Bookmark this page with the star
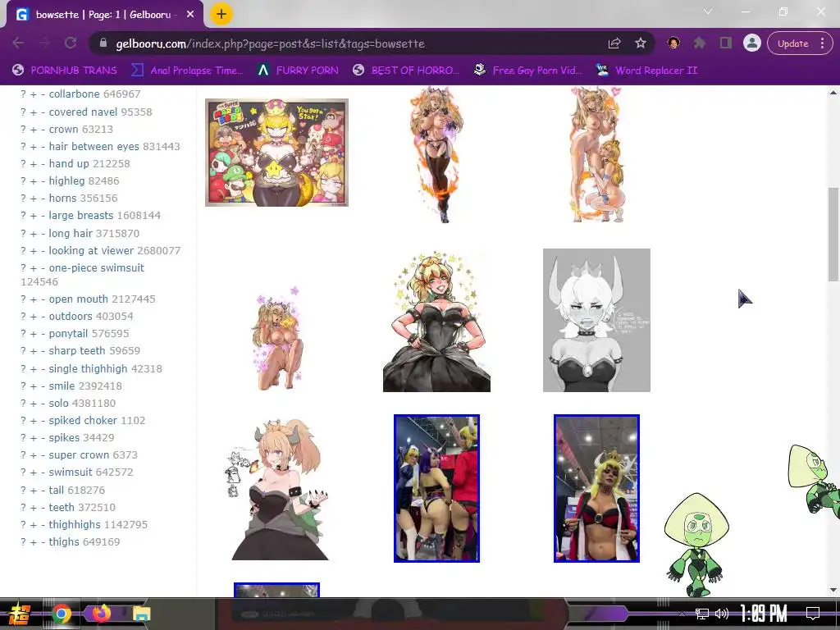 (640, 43)
